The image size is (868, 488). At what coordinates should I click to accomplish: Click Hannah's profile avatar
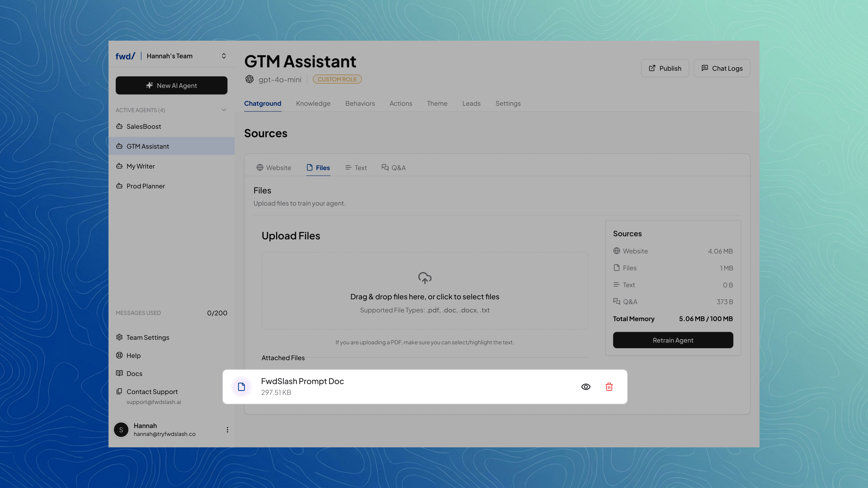point(121,430)
